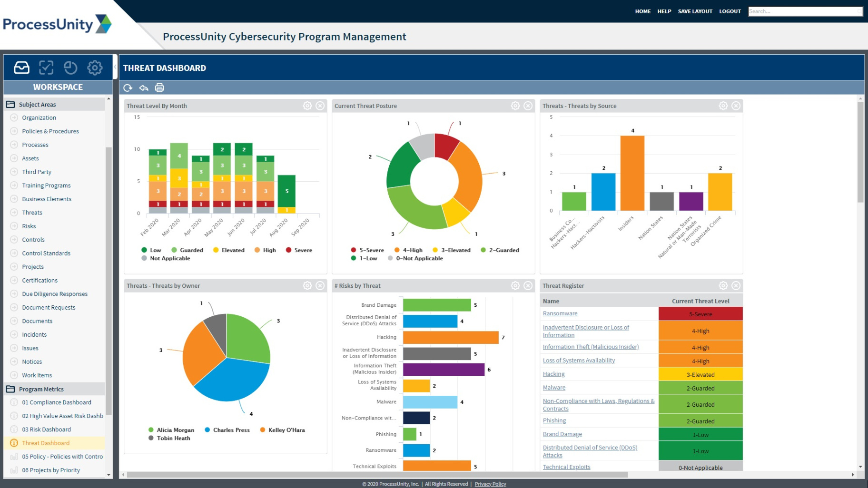Click the info icon beside 01 Compliance Dashboard
Viewport: 868px width, 488px height.
click(14, 402)
